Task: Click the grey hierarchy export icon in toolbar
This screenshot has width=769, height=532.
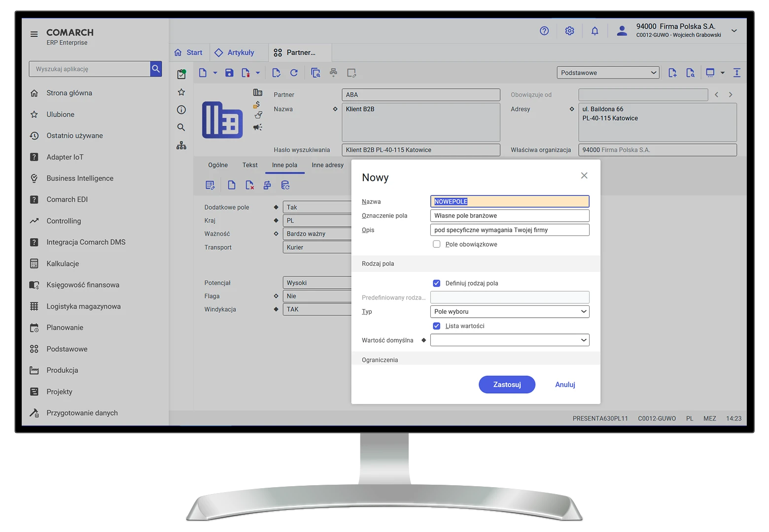Action: pos(334,72)
